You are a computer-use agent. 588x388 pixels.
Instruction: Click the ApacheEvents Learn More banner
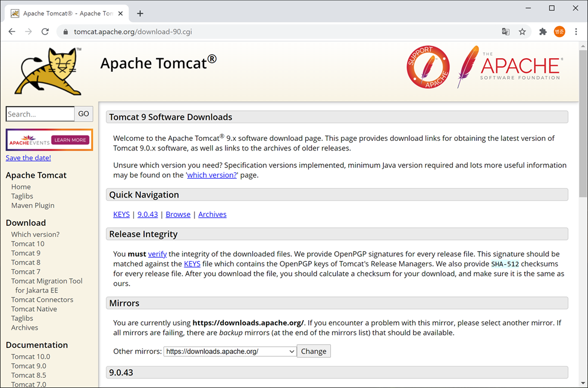49,140
